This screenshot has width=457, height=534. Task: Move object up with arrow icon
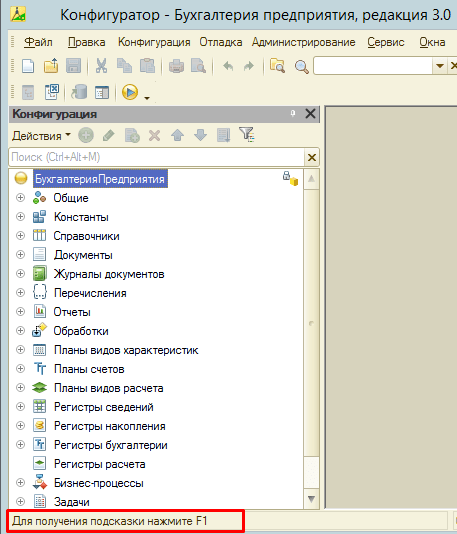pos(177,136)
